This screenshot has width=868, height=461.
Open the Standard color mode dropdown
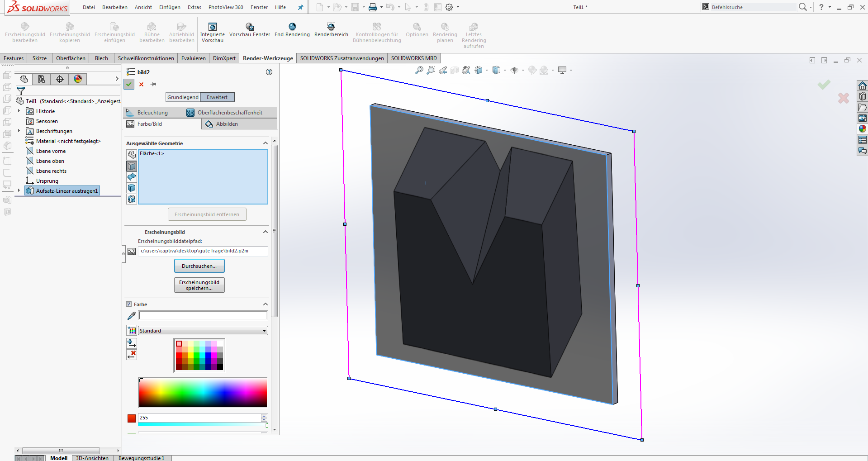pyautogui.click(x=202, y=330)
